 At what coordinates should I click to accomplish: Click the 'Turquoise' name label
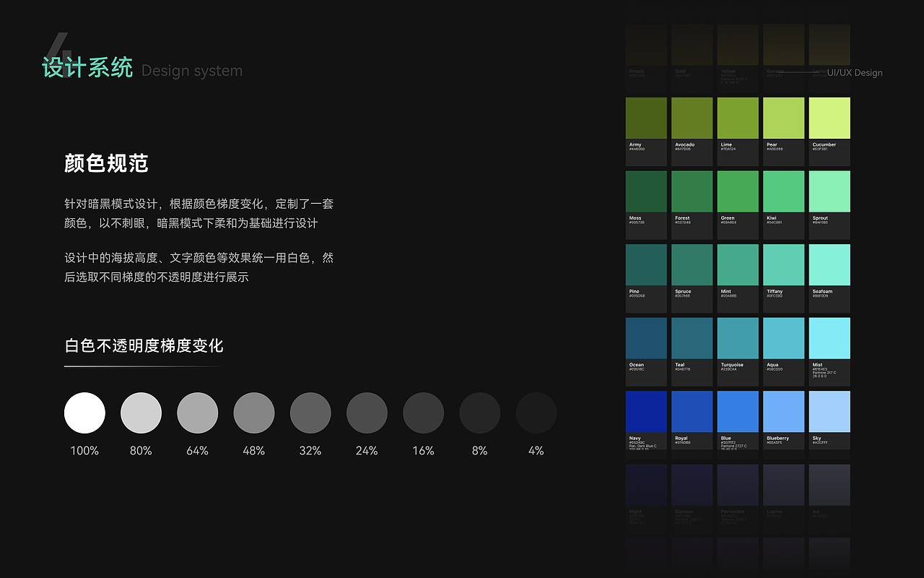[x=732, y=365]
